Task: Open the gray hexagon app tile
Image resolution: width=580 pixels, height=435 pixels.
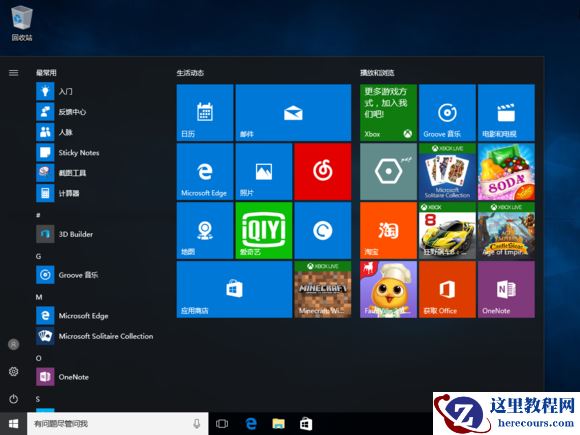Action: (x=388, y=172)
